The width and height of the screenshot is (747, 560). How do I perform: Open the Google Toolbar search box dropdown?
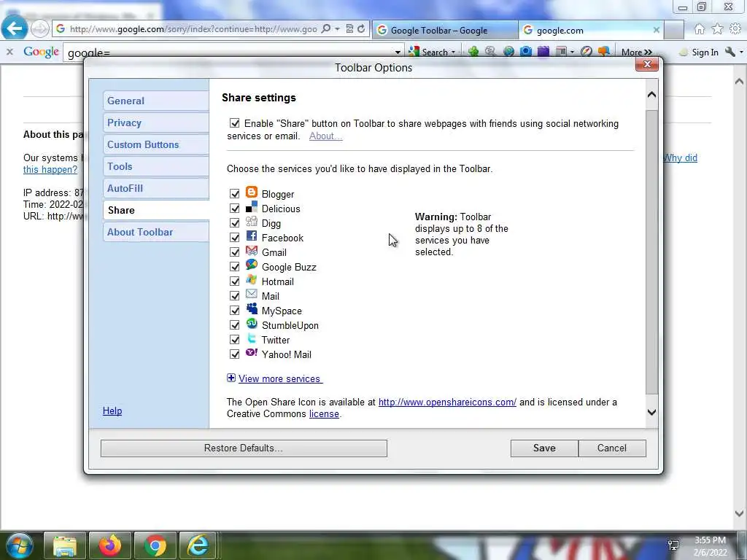point(398,52)
